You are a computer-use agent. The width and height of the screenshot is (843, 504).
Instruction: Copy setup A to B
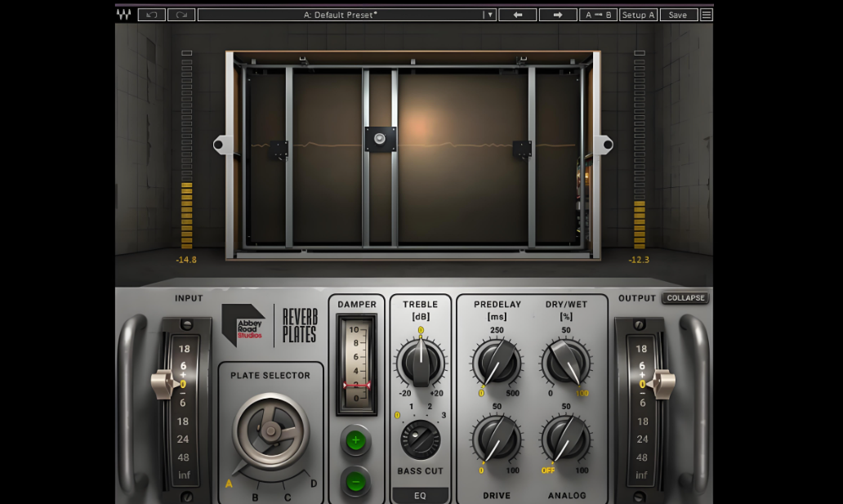click(x=599, y=15)
